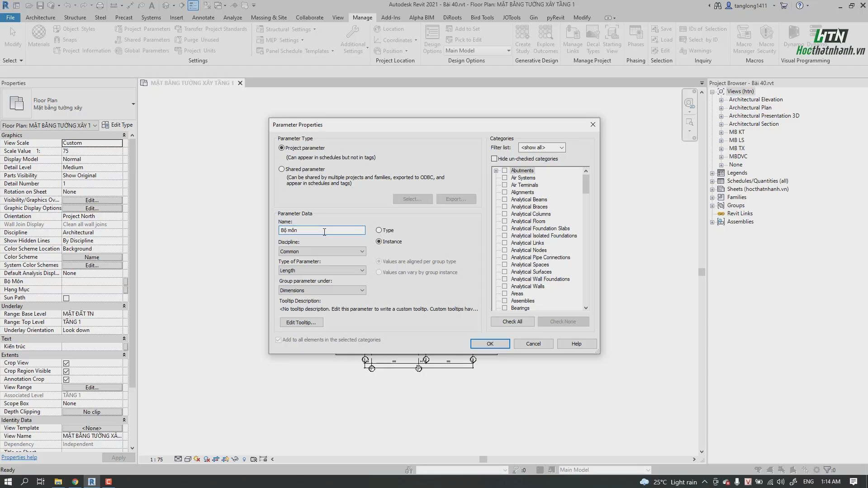Open the Collaborate ribbon tab
868x488 pixels.
click(309, 18)
